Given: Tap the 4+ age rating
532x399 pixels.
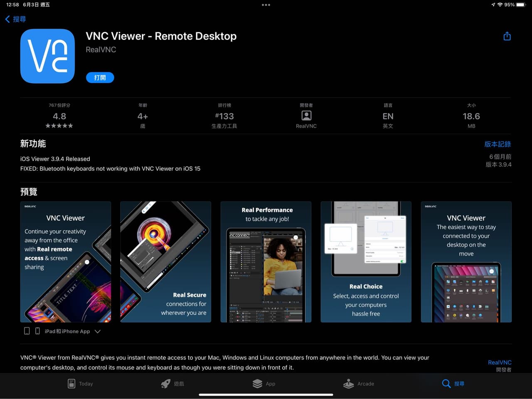Looking at the screenshot, I should click(x=143, y=116).
